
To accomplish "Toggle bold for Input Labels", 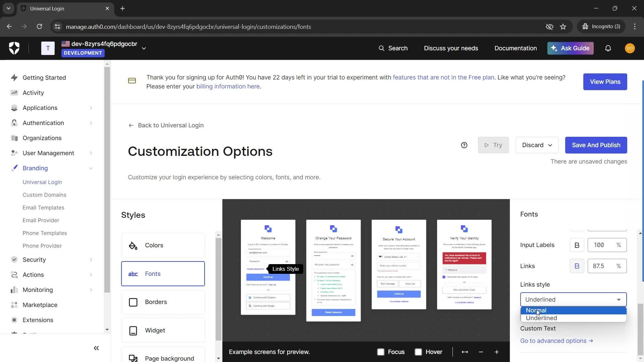I will 577,245.
